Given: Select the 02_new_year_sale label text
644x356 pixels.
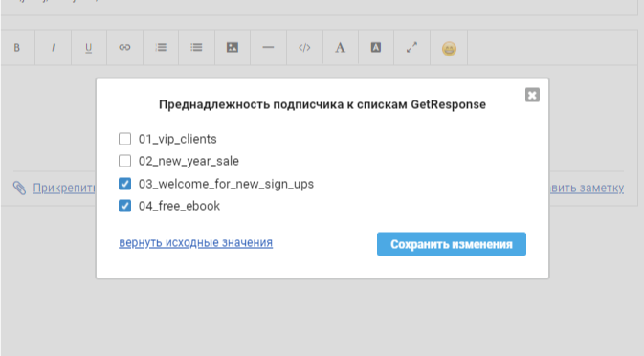Looking at the screenshot, I should click(189, 161).
